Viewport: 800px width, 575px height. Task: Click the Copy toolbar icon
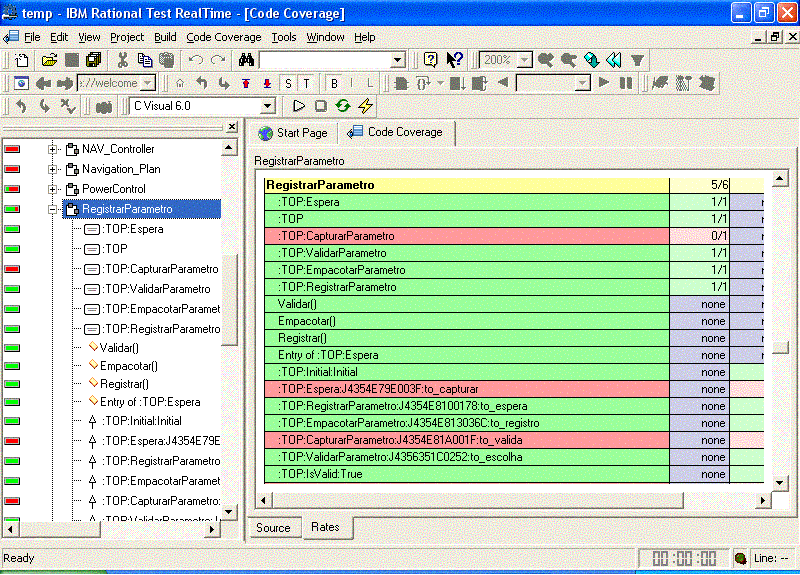tap(145, 60)
